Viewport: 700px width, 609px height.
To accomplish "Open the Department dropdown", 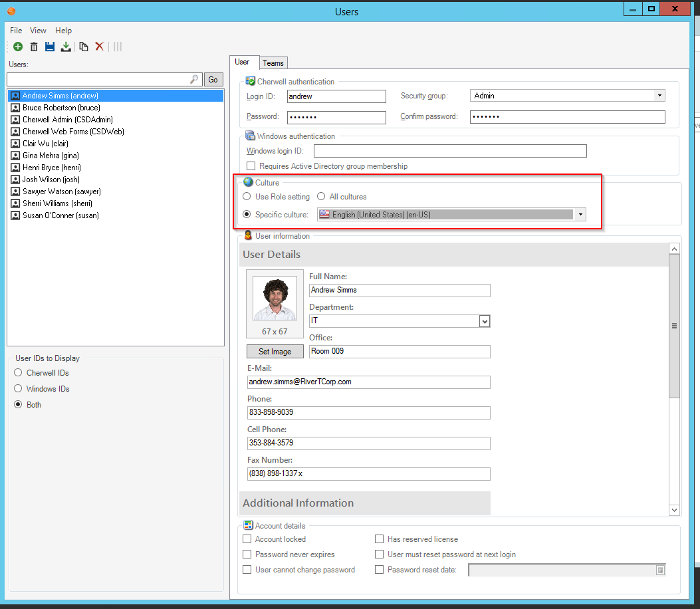I will click(485, 321).
